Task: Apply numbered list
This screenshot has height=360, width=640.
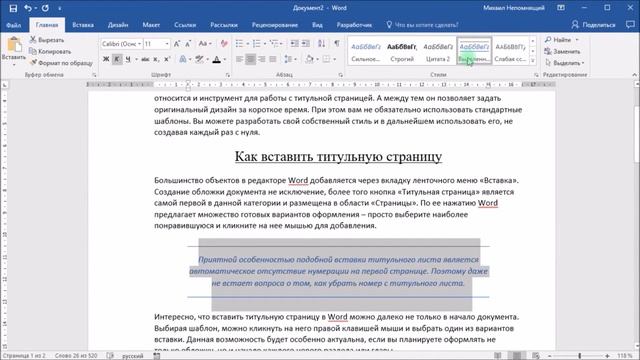Action: point(256,44)
